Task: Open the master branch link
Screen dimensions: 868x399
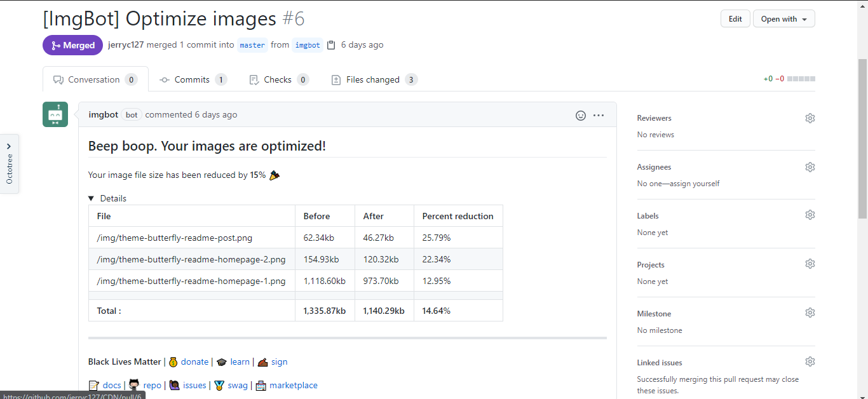Action: click(252, 45)
